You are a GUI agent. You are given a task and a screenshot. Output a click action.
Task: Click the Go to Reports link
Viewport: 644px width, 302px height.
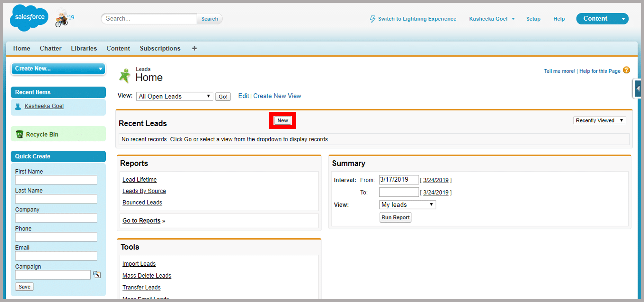(x=141, y=221)
